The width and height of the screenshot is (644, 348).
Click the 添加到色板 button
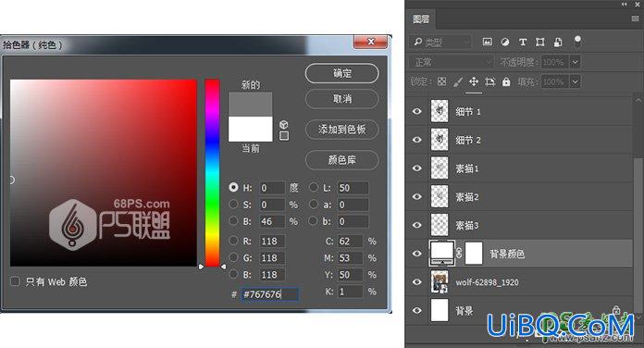(341, 130)
